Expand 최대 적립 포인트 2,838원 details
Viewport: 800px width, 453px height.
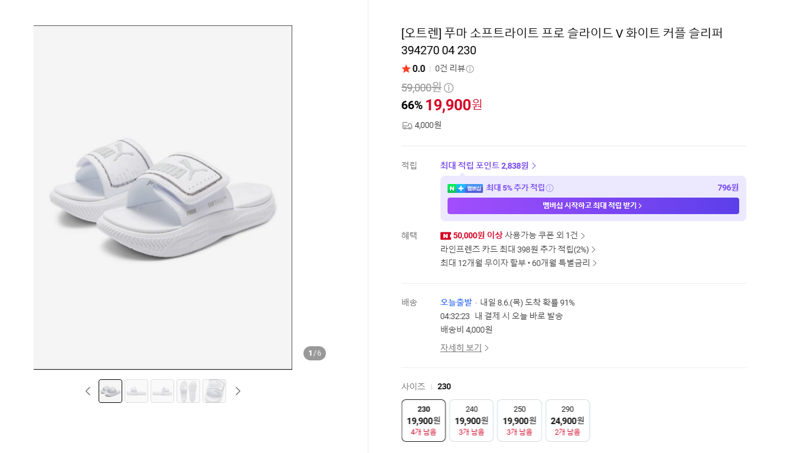(488, 166)
